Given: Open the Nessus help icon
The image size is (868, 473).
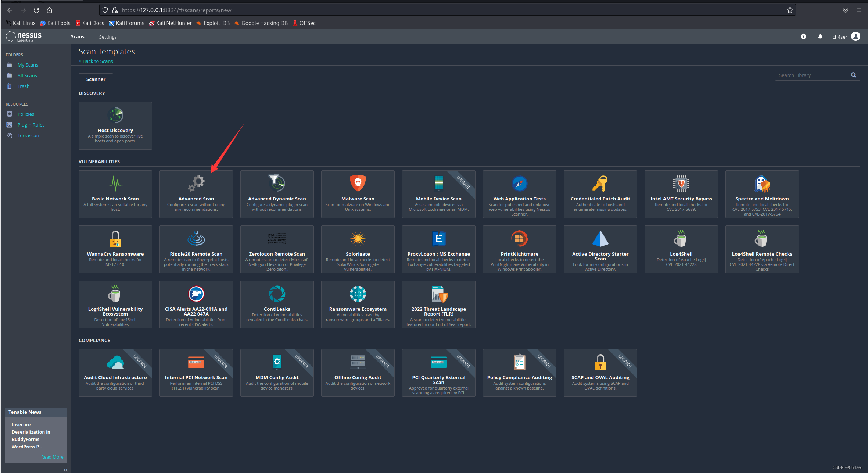Looking at the screenshot, I should [803, 36].
